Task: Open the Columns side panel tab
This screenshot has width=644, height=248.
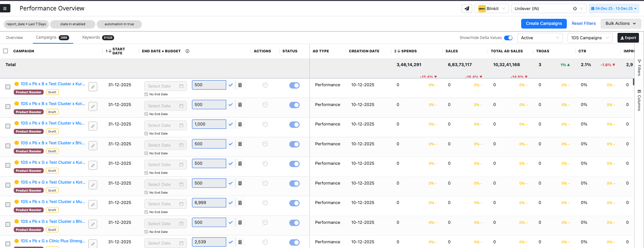Action: (x=639, y=100)
